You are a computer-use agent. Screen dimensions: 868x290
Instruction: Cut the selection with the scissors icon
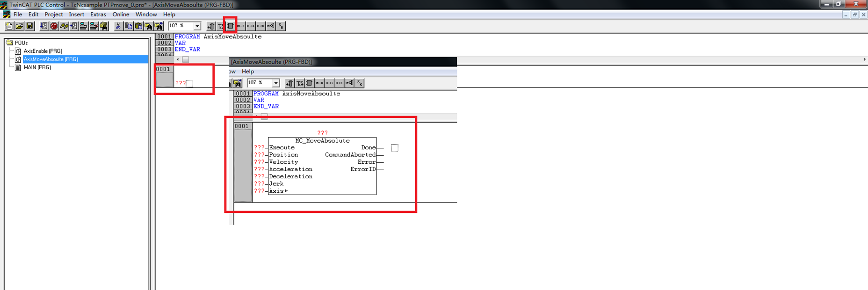(x=118, y=26)
